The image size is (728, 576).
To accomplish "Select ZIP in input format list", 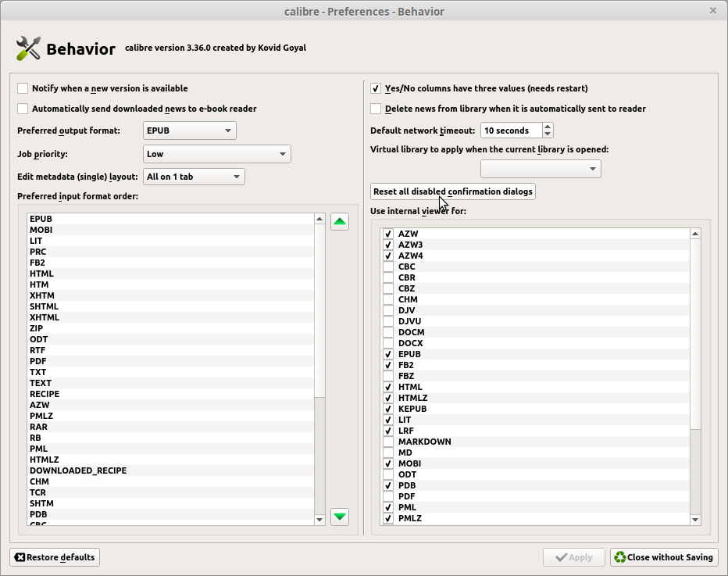I will (x=171, y=328).
